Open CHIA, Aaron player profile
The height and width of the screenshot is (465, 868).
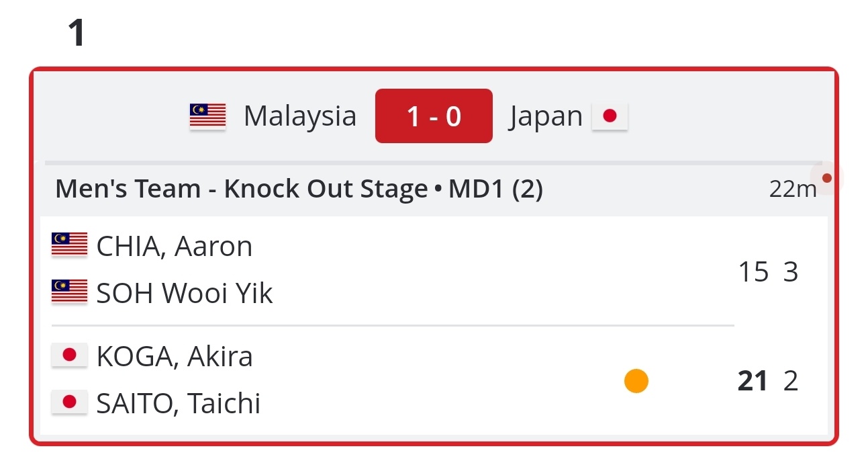pyautogui.click(x=175, y=247)
